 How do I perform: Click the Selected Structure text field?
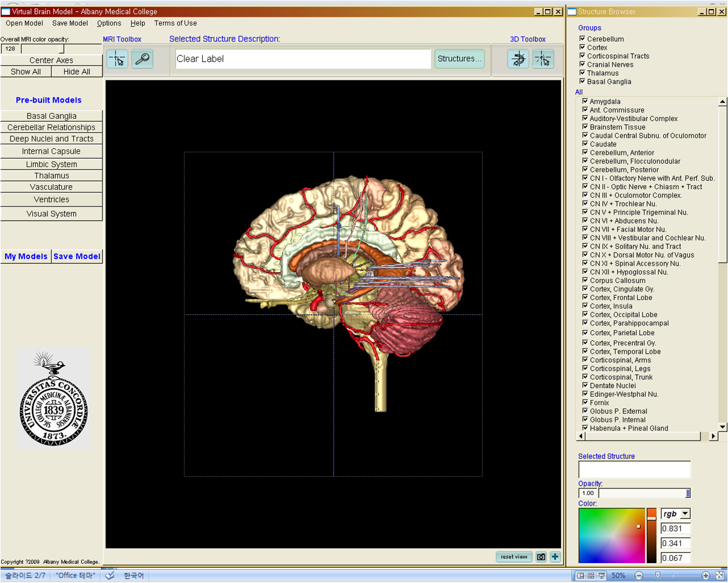click(635, 469)
